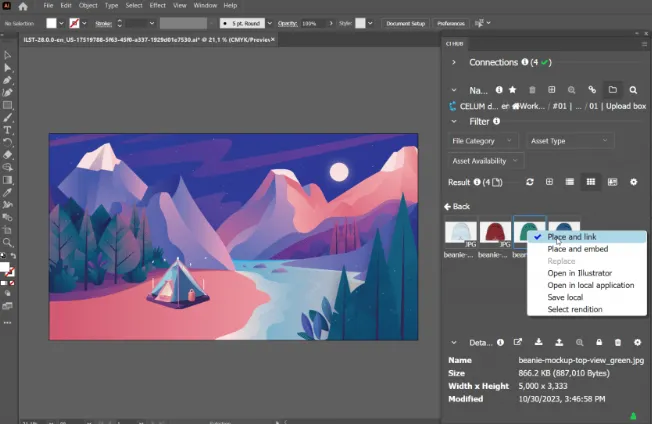This screenshot has width=652, height=424.
Task: Click the favorites star in navigation
Action: pyautogui.click(x=513, y=90)
